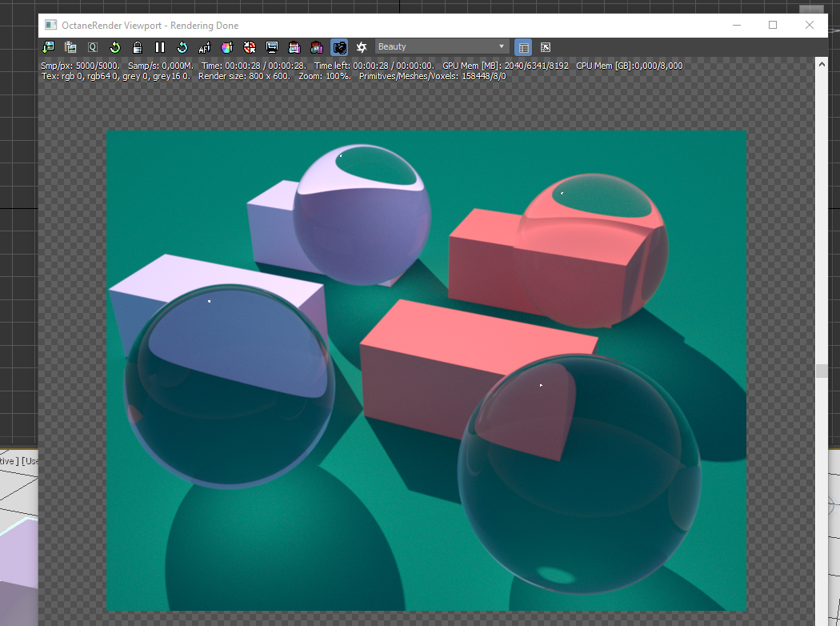This screenshot has height=626, width=840.
Task: Pause the rendering
Action: (x=160, y=47)
